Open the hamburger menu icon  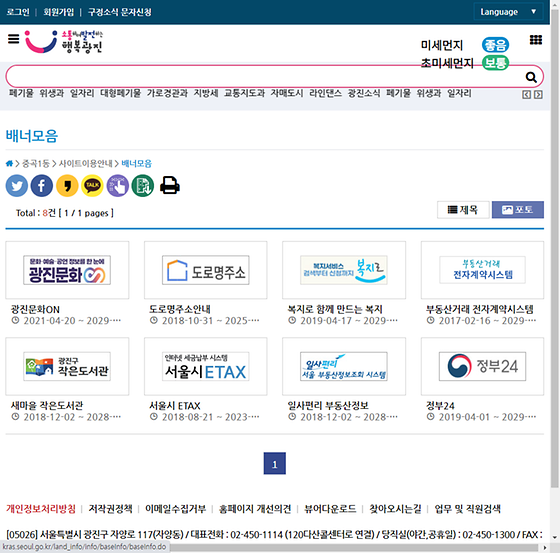[x=14, y=39]
